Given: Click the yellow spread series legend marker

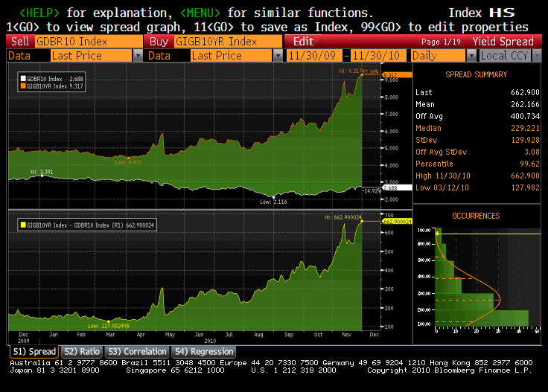Looking at the screenshot, I should [x=23, y=223].
